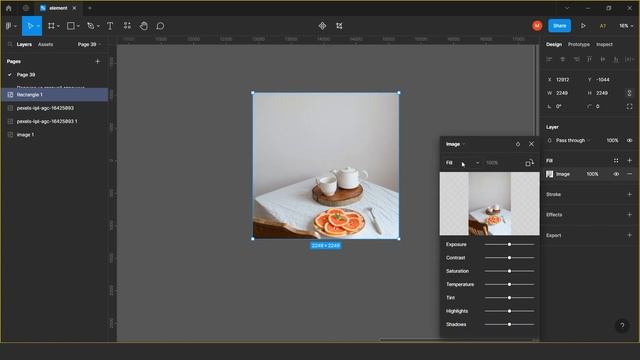Image resolution: width=640 pixels, height=360 pixels.
Task: Open the user avatar M
Action: (x=537, y=26)
